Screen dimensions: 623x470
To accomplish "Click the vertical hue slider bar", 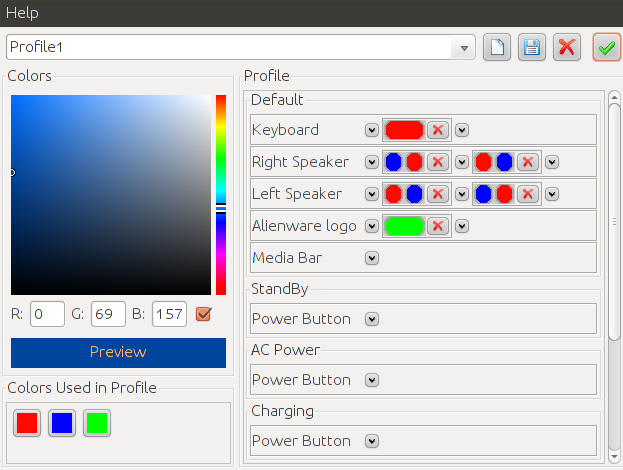I will [221, 195].
